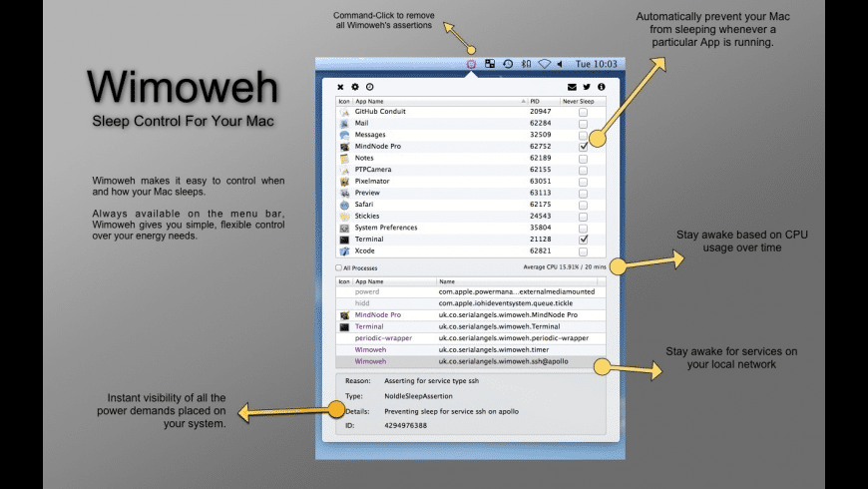Click the Safari app icon
This screenshot has height=489, width=868.
coord(344,205)
